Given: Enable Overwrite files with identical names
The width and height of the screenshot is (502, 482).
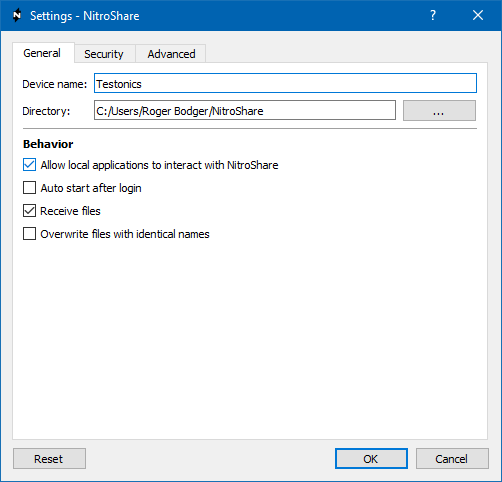Looking at the screenshot, I should click(29, 234).
